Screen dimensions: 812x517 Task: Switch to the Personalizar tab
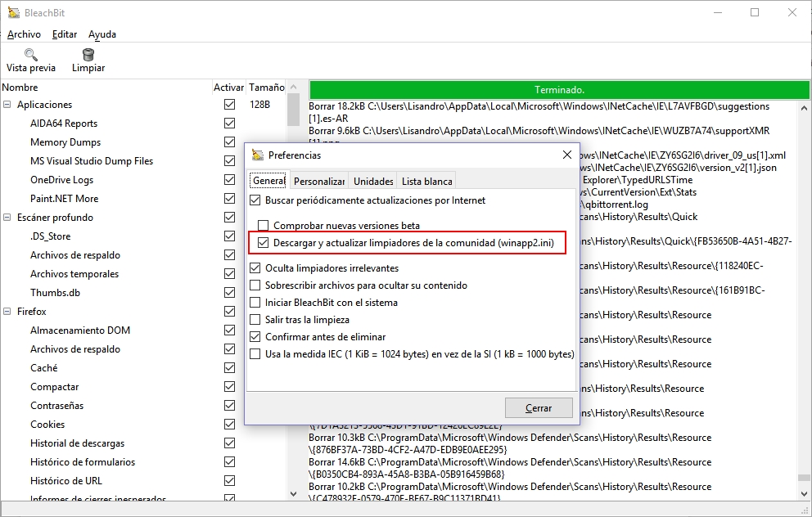(x=319, y=181)
